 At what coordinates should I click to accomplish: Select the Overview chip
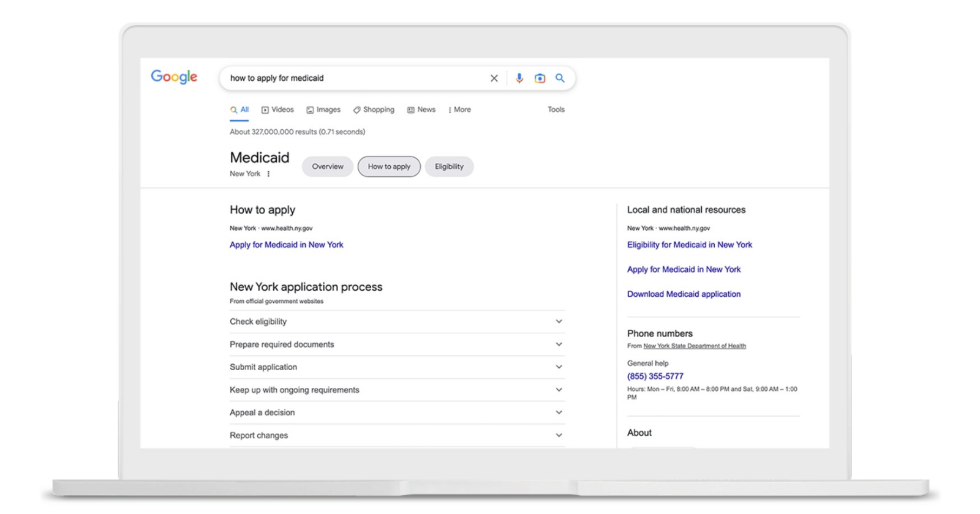pos(328,166)
